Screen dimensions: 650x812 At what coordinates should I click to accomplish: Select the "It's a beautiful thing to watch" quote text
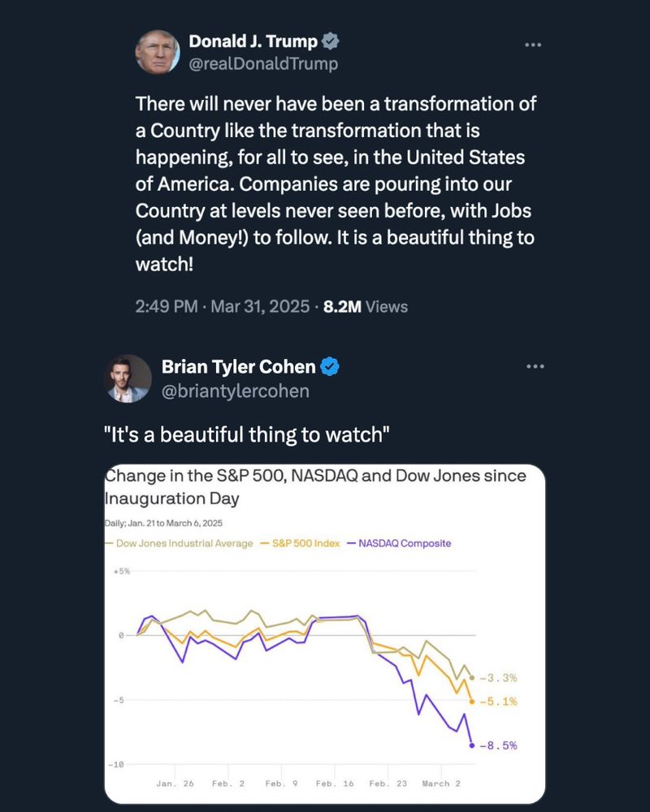click(x=248, y=434)
